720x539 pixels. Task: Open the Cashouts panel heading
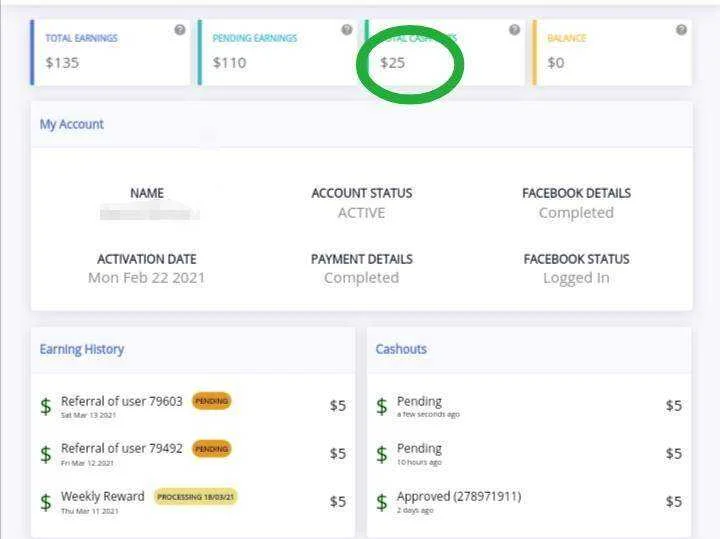point(401,349)
